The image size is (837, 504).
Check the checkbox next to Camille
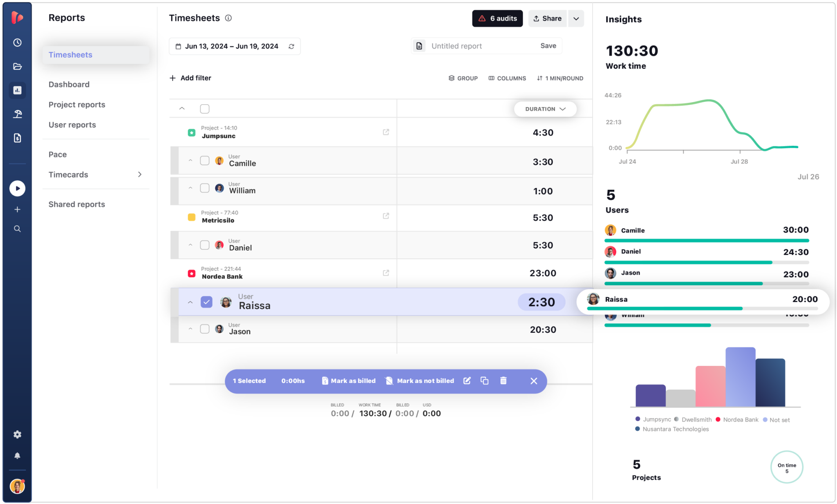[205, 160]
